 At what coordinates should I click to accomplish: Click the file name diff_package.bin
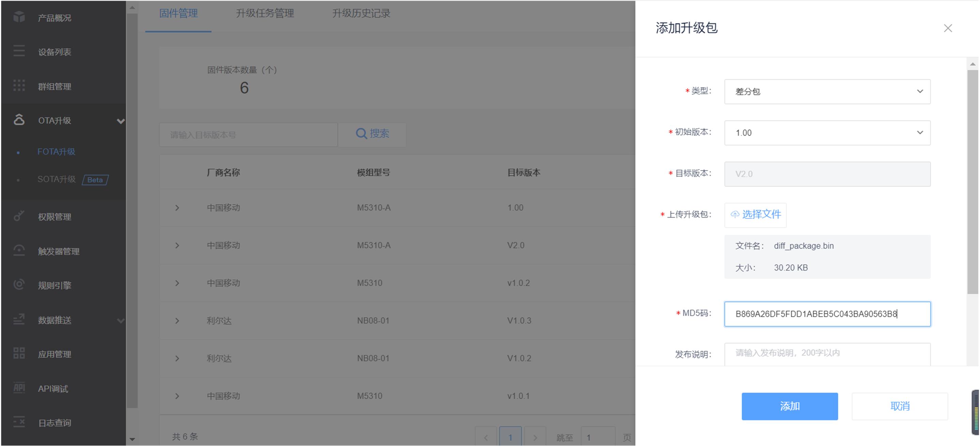pyautogui.click(x=803, y=246)
